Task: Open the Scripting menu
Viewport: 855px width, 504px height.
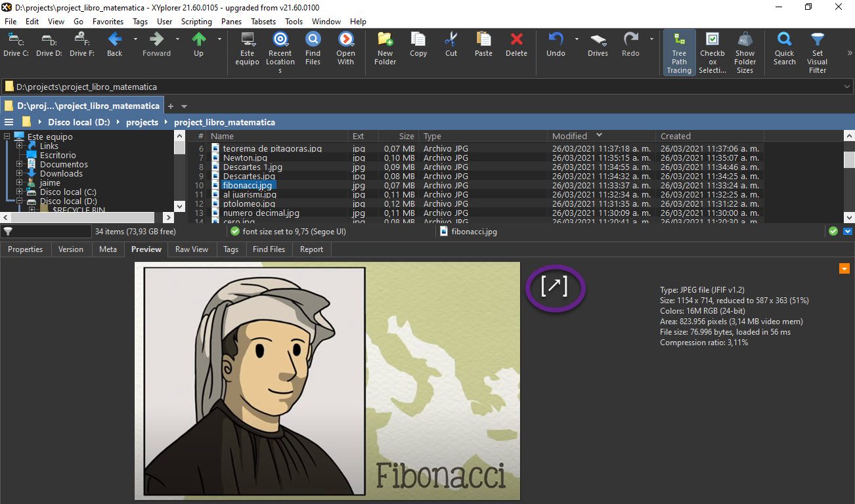Action: click(x=196, y=22)
